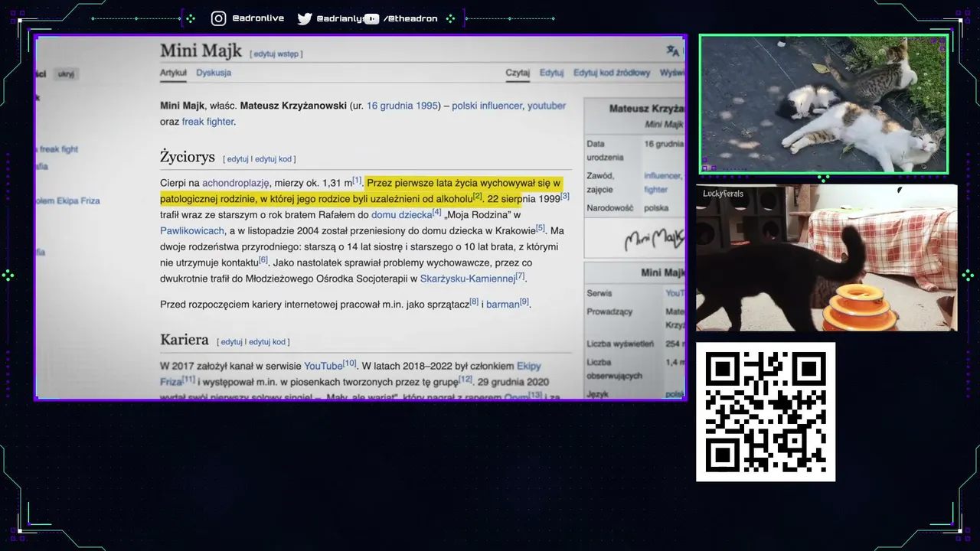Follow the 'domu dziecka' link
This screenshot has width=980, height=551.
click(x=402, y=215)
